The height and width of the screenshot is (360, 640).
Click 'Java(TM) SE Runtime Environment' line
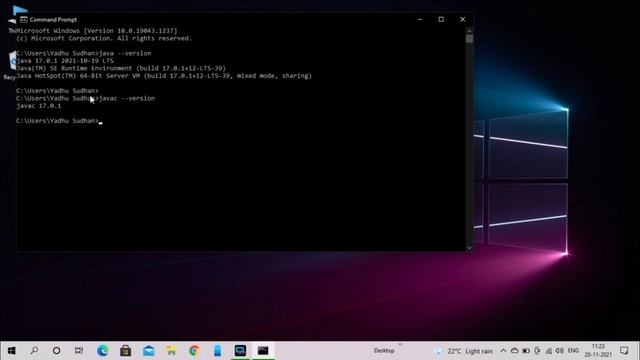coord(121,68)
